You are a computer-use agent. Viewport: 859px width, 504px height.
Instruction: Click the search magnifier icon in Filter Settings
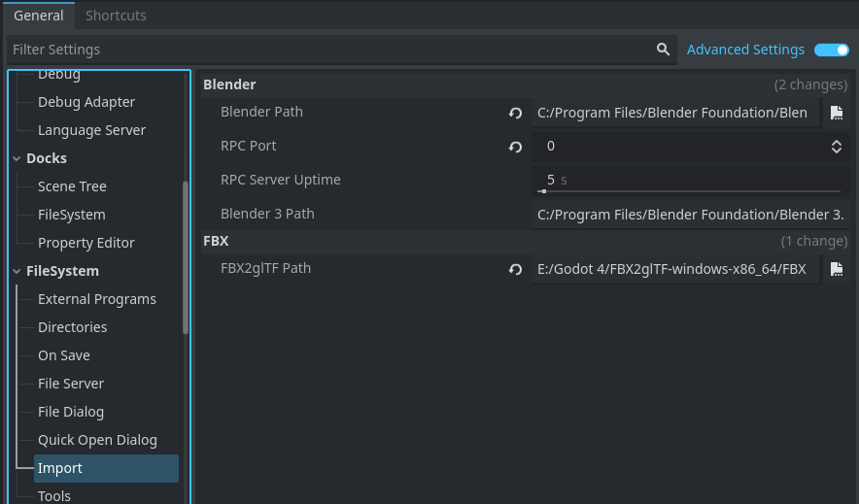(663, 50)
